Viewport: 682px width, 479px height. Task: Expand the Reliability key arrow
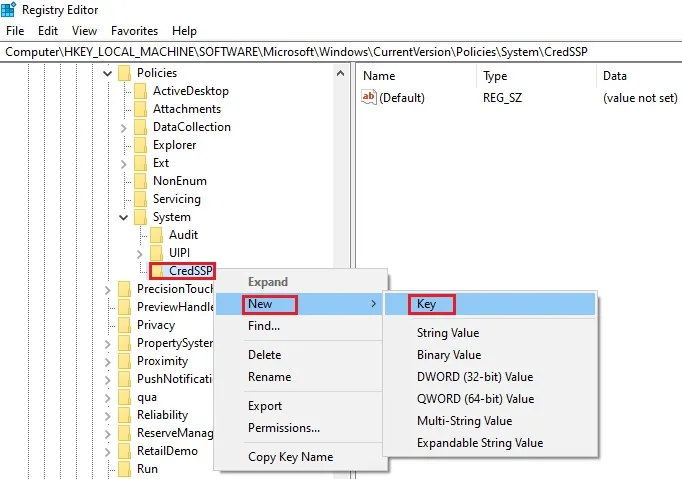pos(107,415)
